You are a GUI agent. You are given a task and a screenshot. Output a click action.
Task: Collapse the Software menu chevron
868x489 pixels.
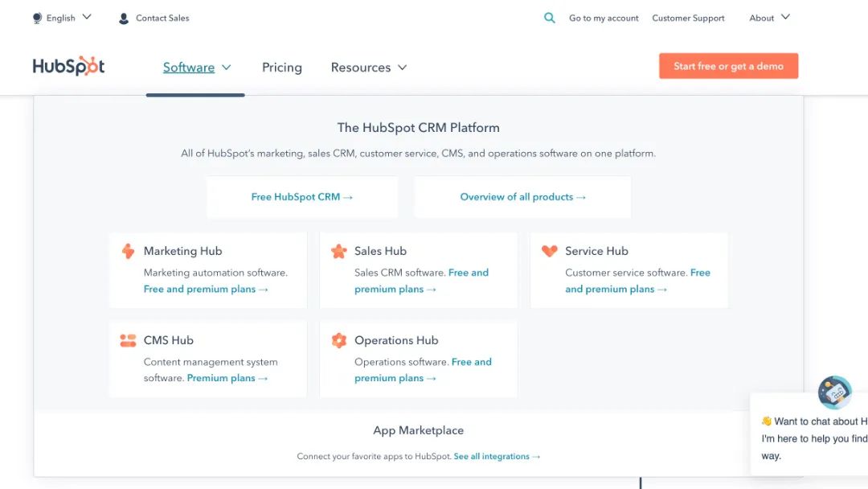pos(227,68)
